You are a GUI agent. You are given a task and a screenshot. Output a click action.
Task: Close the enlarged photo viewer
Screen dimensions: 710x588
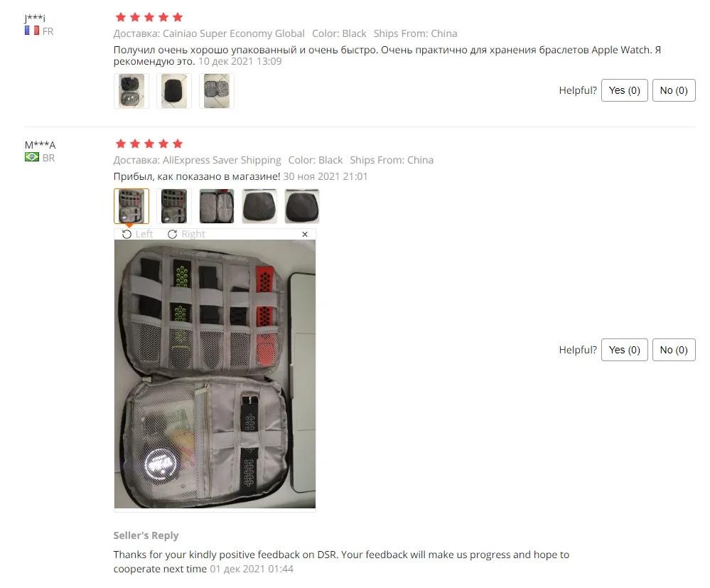click(305, 234)
